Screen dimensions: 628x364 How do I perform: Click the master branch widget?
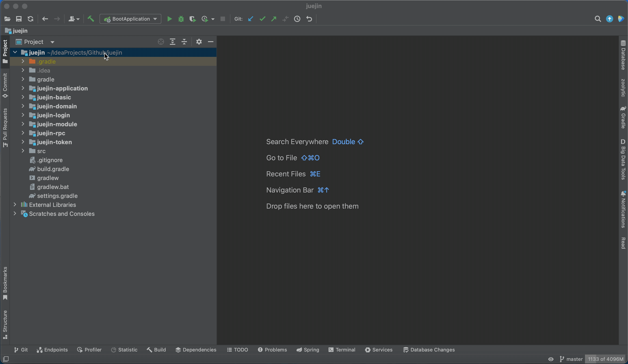(x=571, y=359)
